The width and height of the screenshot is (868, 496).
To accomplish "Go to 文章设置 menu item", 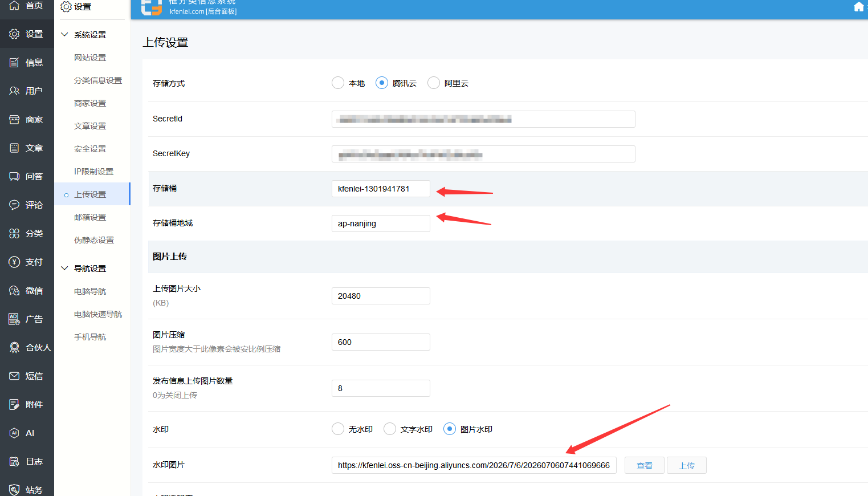I will (90, 126).
